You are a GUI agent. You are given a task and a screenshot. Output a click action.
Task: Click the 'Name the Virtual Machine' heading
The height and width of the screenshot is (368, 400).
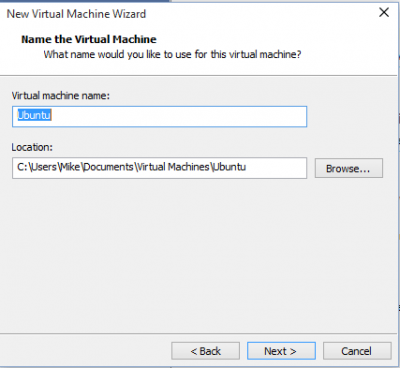click(x=89, y=39)
